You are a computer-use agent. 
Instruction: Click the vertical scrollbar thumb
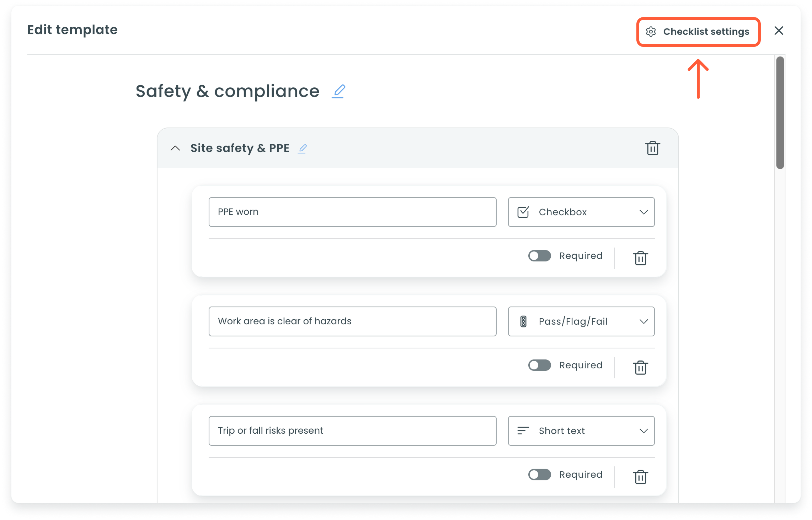pyautogui.click(x=780, y=112)
